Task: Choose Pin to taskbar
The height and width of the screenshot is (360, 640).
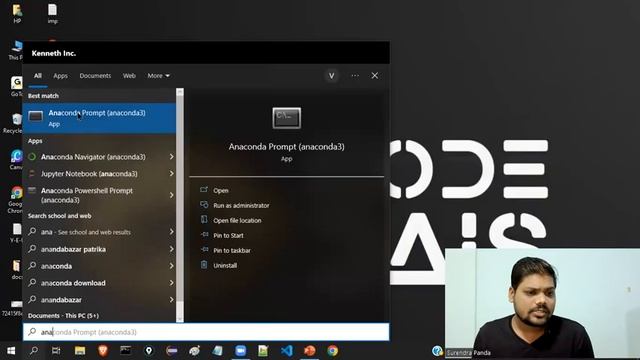Action: pos(232,250)
